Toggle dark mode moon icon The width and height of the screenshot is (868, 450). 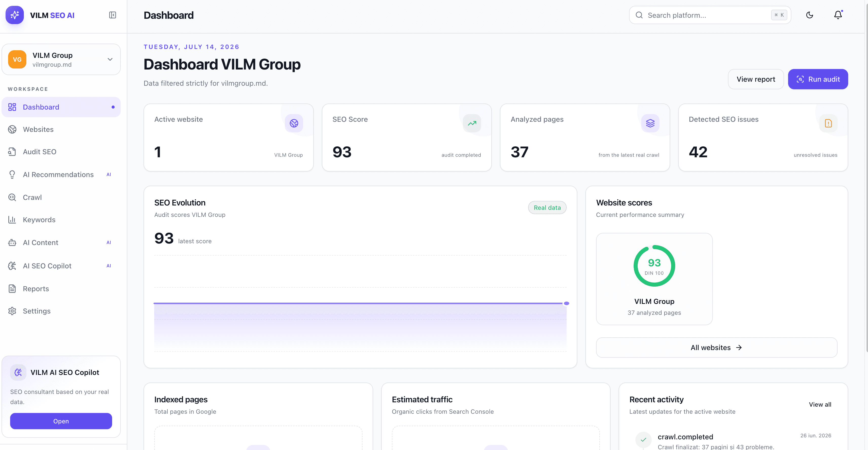(x=810, y=15)
